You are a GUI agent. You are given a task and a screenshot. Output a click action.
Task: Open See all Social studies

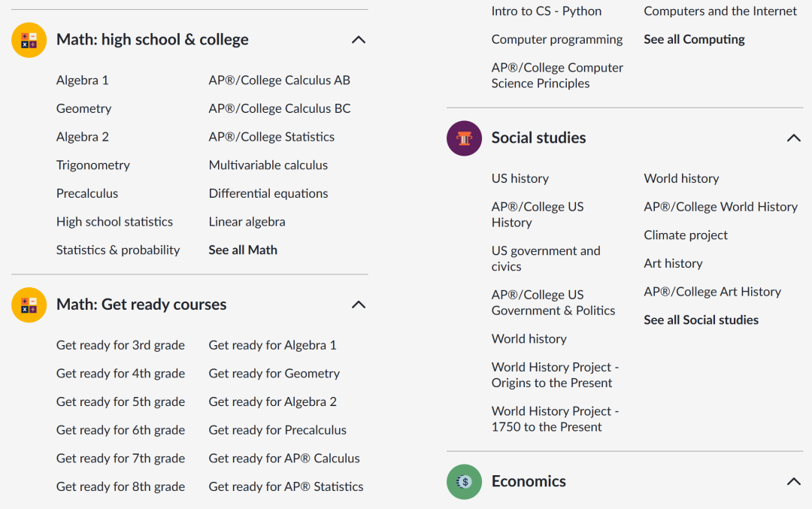coord(701,320)
